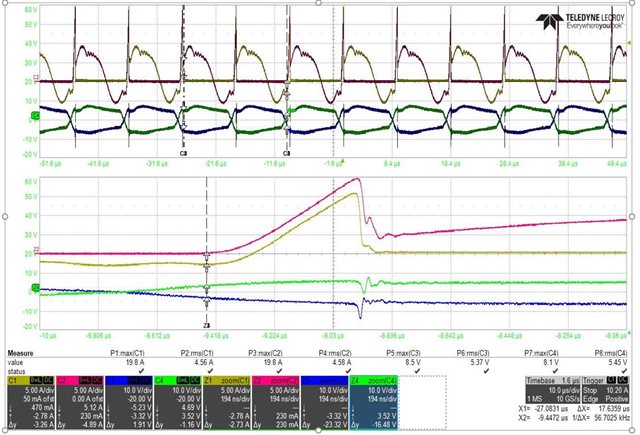Viewport: 640px width, 435px height.
Task: Open the C2 magenta channel descriptor box
Action: pos(80,402)
